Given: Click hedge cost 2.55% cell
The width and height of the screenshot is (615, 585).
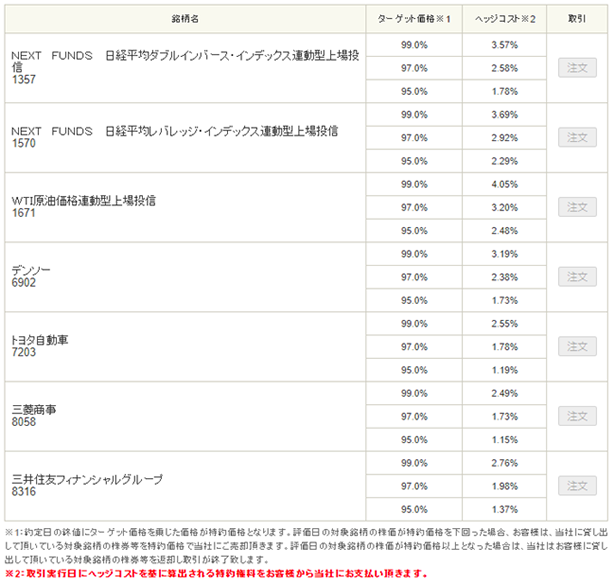Looking at the screenshot, I should (x=504, y=324).
